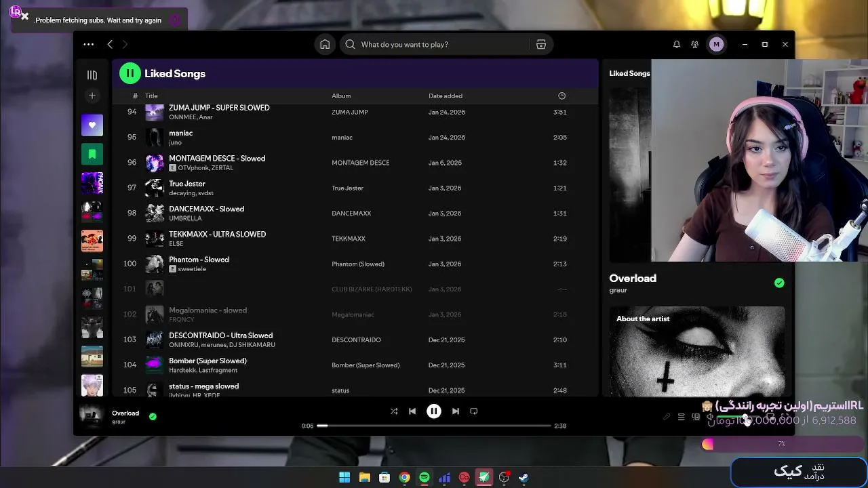868x488 pixels.
Task: Open album link 'ZUMA JUMP'
Action: pyautogui.click(x=350, y=112)
